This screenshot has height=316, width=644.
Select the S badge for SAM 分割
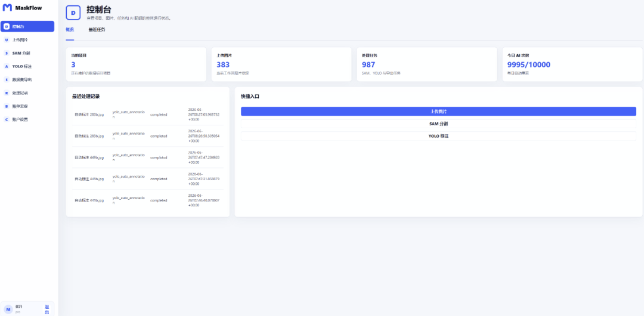pos(6,53)
